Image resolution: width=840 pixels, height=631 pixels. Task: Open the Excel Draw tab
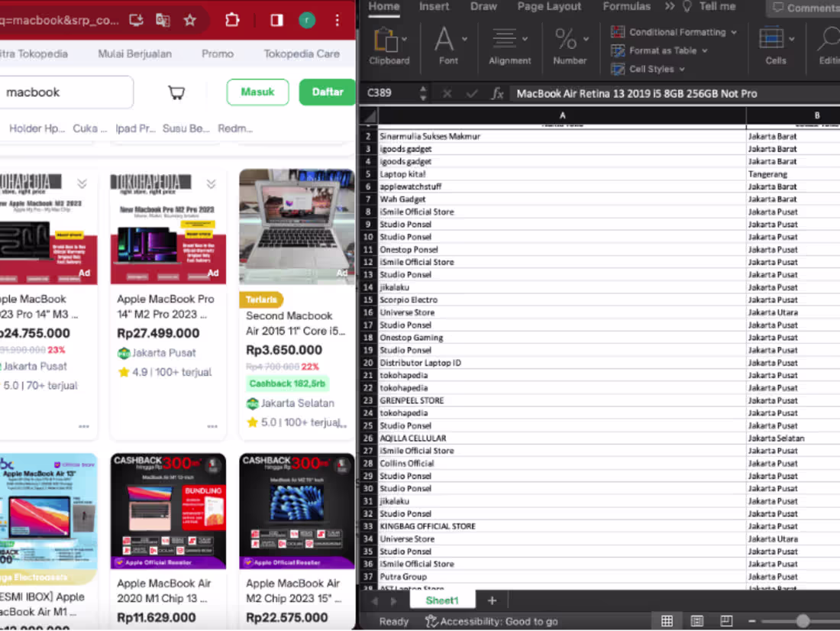coord(483,7)
